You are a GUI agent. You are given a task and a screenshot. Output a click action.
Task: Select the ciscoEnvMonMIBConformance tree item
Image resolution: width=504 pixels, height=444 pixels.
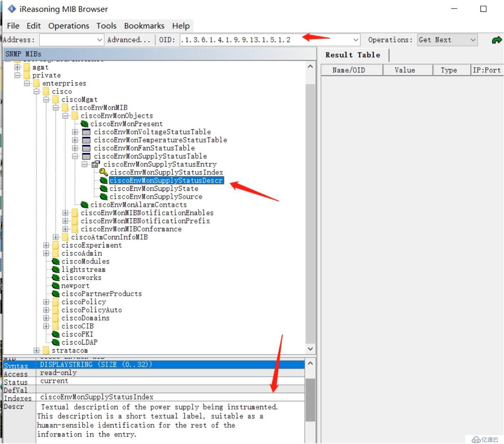[x=131, y=229]
